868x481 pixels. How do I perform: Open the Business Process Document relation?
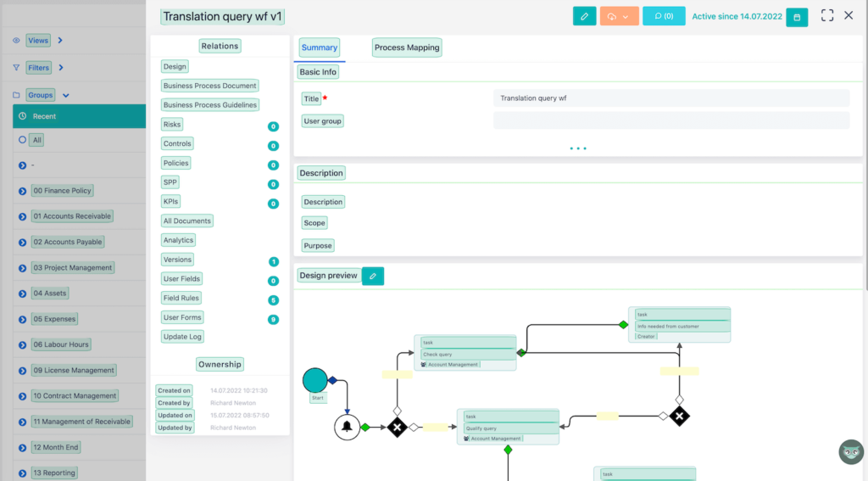coord(210,86)
